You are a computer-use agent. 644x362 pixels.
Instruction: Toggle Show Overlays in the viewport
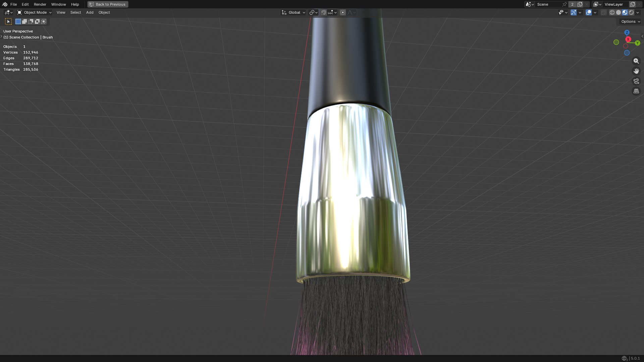click(589, 12)
